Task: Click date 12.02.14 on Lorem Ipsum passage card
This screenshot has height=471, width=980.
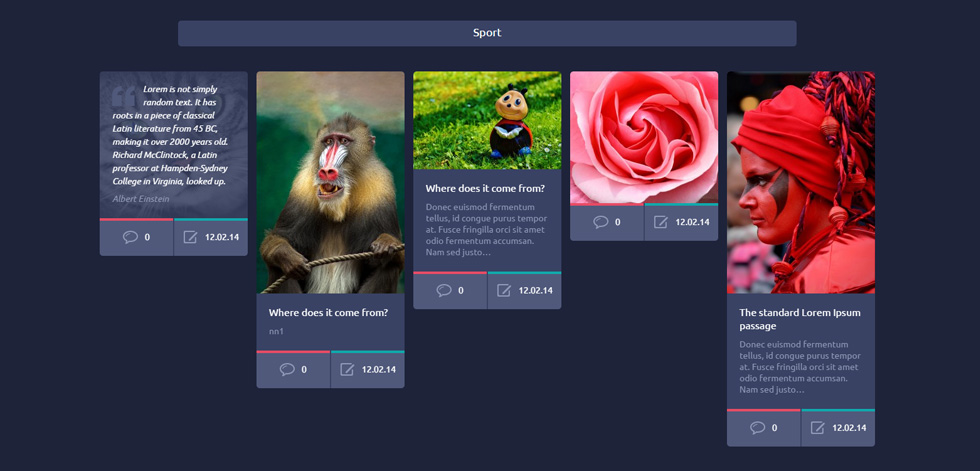Action: tap(849, 428)
